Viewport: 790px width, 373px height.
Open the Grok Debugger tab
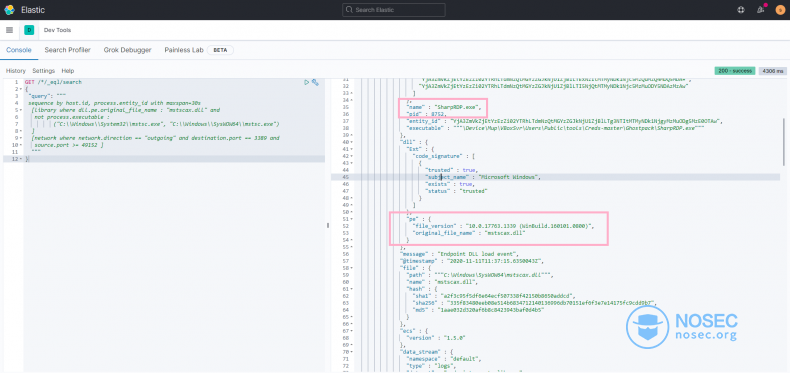pyautogui.click(x=127, y=50)
